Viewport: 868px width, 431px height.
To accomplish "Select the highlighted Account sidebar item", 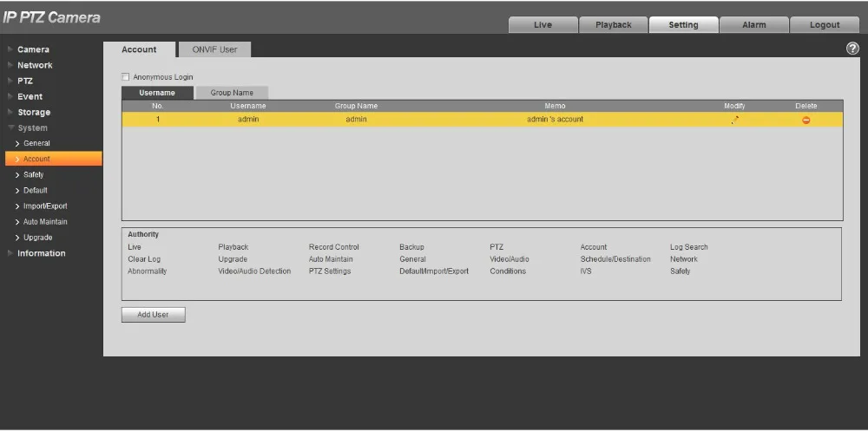I will pyautogui.click(x=54, y=159).
